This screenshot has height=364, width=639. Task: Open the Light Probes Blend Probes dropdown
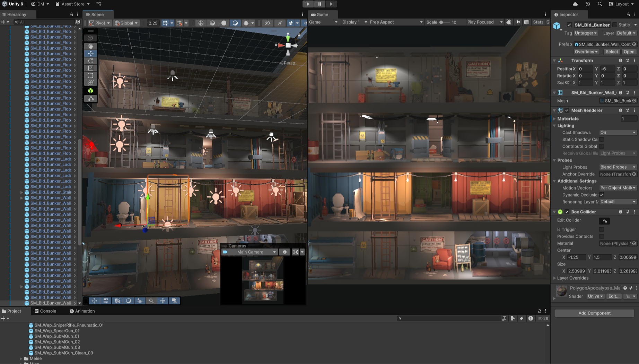coord(618,167)
